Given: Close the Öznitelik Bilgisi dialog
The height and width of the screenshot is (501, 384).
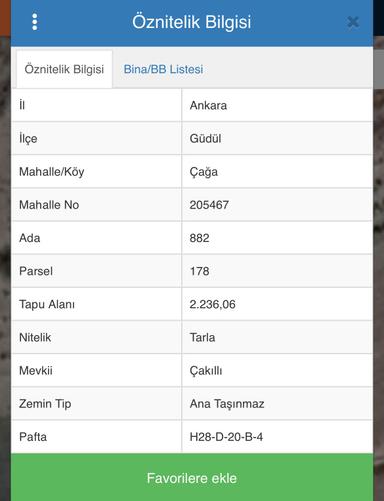Looking at the screenshot, I should point(353,22).
